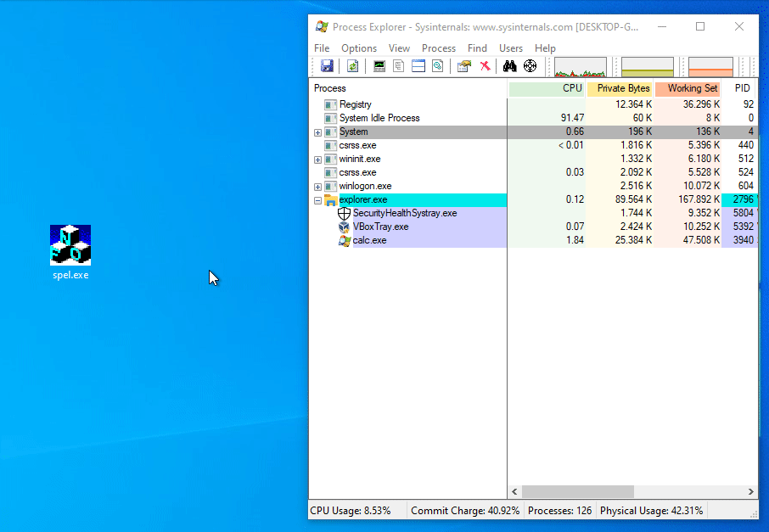Sort by the PID column header

click(739, 88)
